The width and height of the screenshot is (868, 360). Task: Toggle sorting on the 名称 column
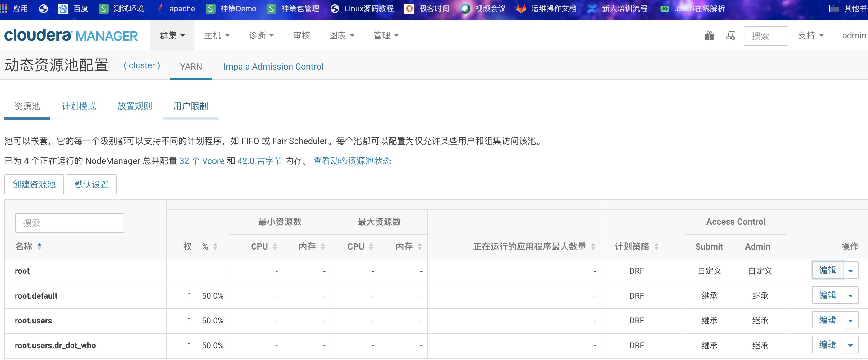point(40,246)
